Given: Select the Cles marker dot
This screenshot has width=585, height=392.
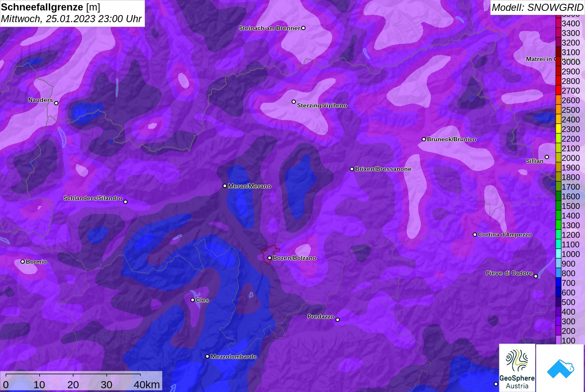Looking at the screenshot, I should coord(193,300).
